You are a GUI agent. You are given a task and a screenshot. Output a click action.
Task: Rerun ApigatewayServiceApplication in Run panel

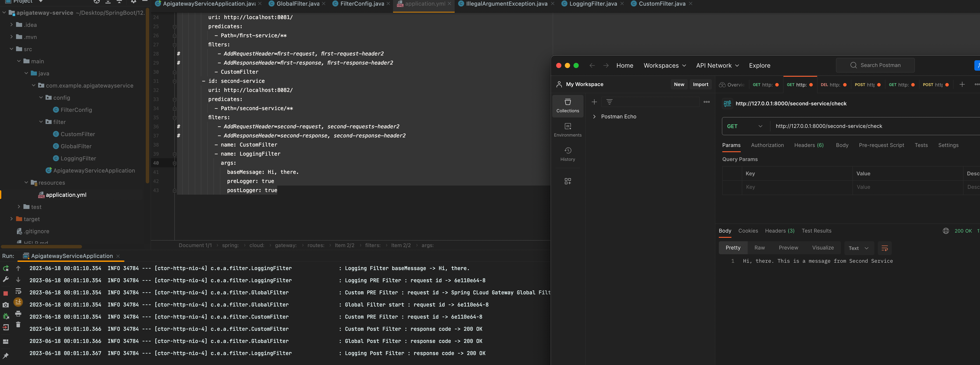pyautogui.click(x=6, y=268)
